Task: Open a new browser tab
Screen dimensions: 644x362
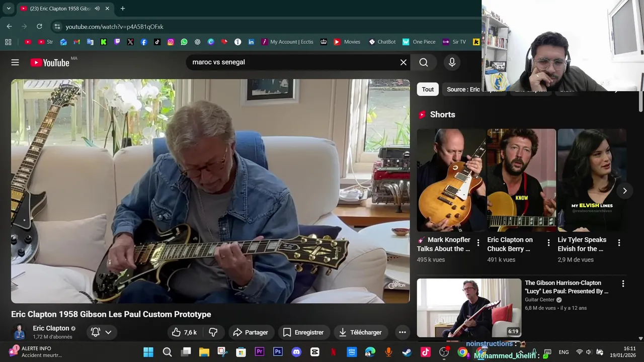Action: tap(122, 9)
